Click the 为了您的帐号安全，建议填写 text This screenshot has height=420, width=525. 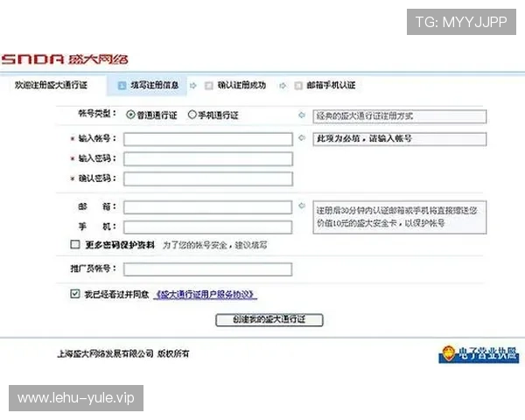tap(215, 245)
